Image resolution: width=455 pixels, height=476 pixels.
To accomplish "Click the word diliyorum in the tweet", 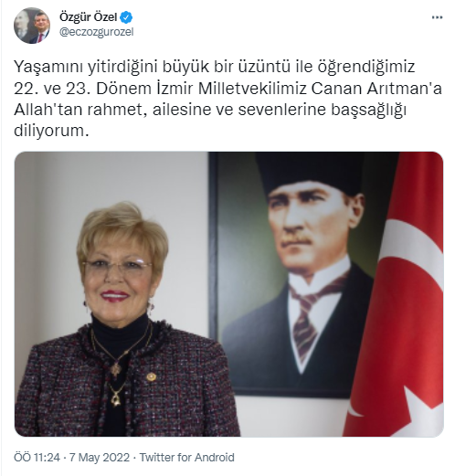I will (x=51, y=131).
